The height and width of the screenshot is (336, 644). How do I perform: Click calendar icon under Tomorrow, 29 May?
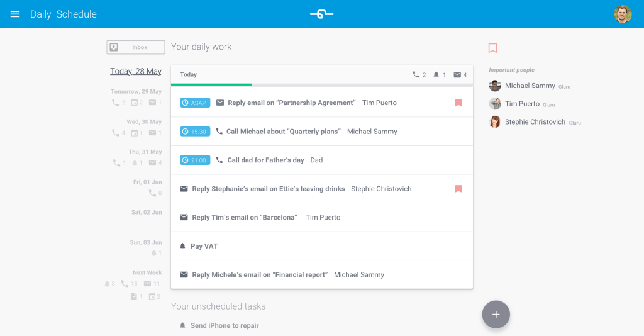point(135,103)
